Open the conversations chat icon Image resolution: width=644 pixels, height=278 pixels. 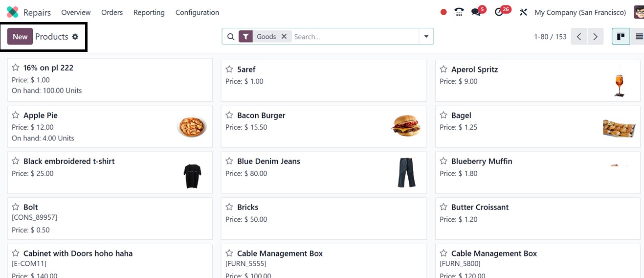coord(476,12)
